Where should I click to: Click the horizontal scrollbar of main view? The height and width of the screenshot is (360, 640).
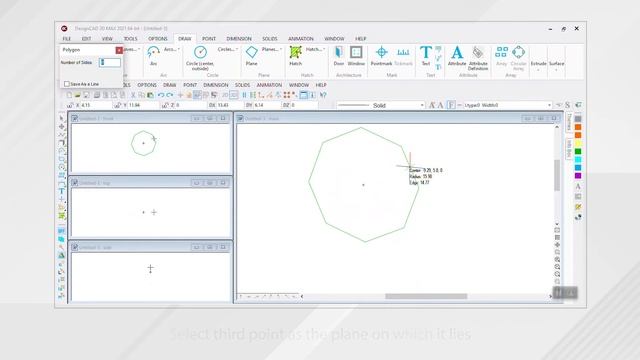(x=426, y=296)
